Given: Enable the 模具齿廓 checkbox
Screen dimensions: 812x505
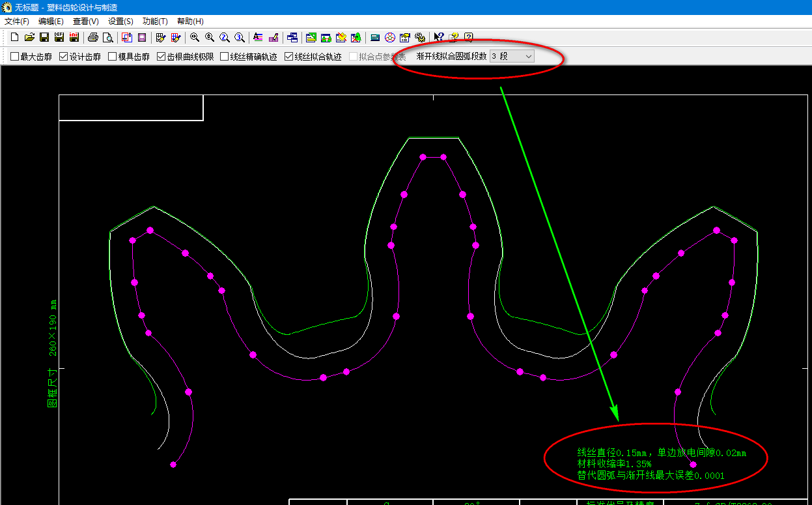Looking at the screenshot, I should point(113,57).
